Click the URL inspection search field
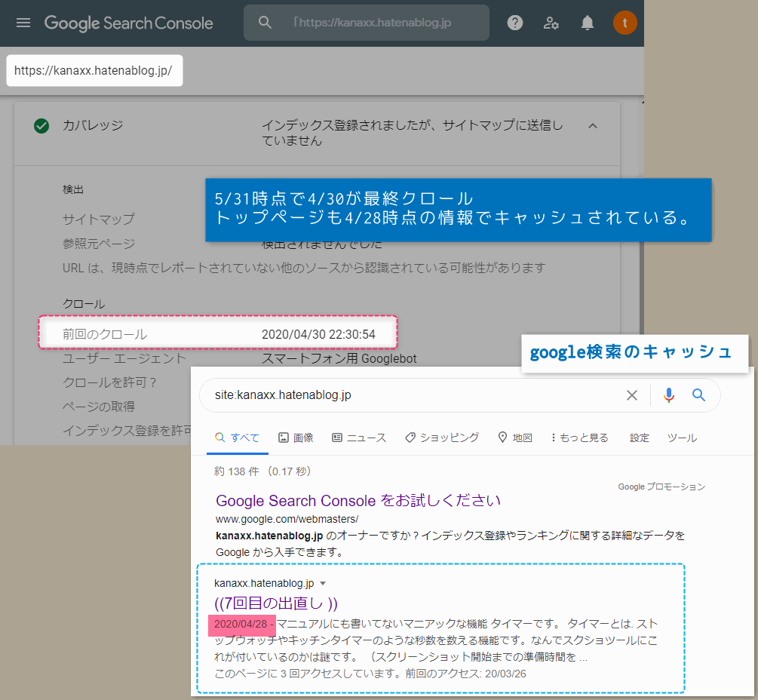The image size is (758, 700). pos(367,23)
